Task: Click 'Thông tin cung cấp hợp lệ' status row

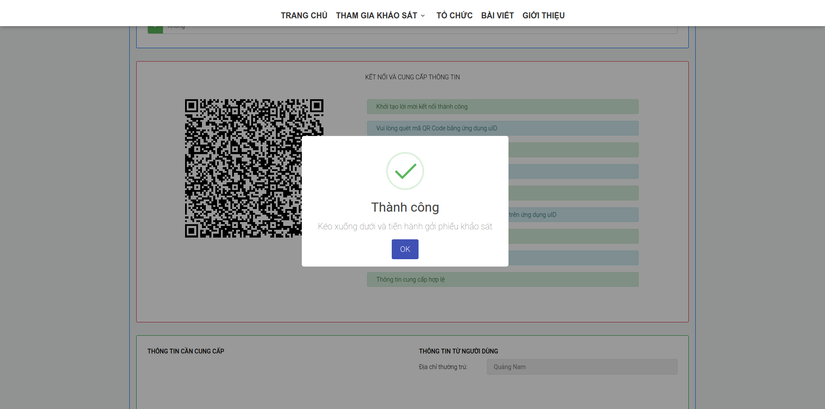Action: coord(502,280)
